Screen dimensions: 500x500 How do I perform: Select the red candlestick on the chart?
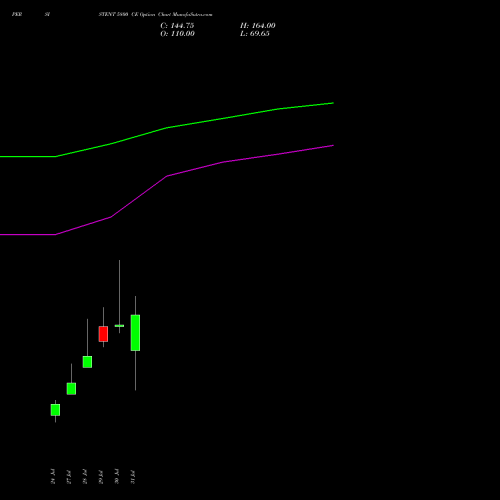pos(103,334)
